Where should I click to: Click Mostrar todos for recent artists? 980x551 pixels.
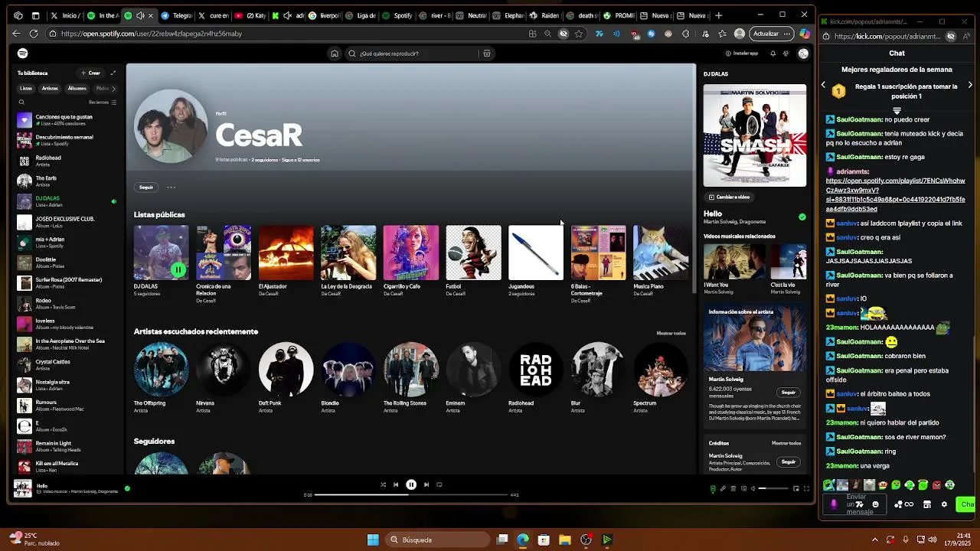pos(671,333)
